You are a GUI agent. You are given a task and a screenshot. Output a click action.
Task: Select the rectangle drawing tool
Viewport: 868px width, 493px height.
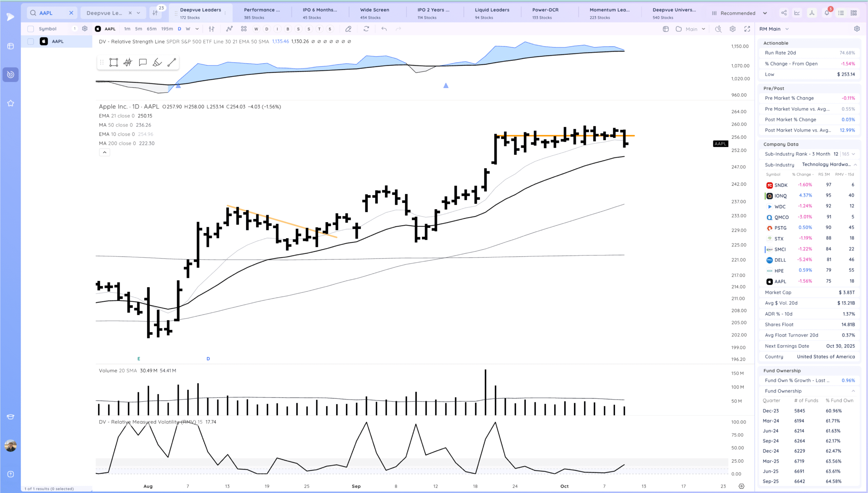(x=114, y=62)
